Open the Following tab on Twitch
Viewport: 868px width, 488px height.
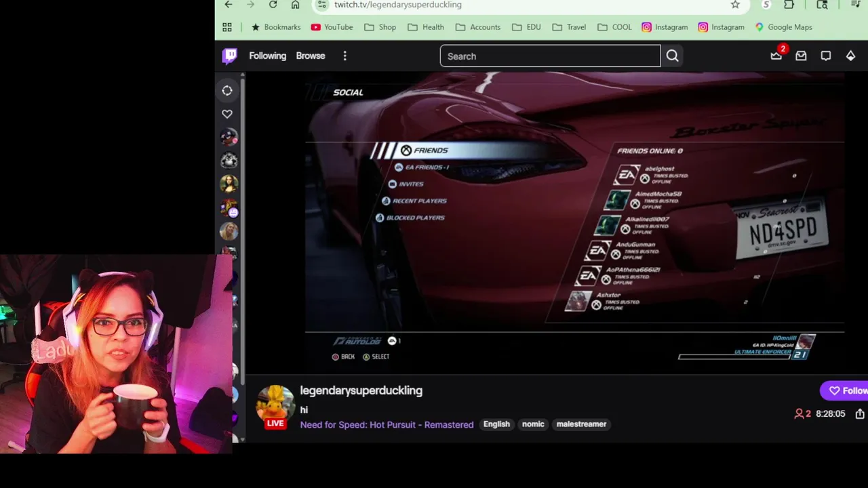pos(267,56)
